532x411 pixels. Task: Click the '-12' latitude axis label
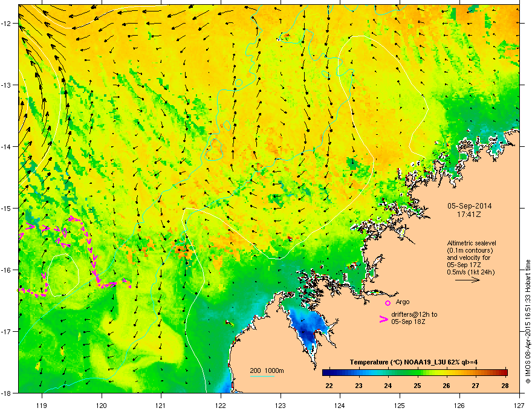click(x=6, y=23)
